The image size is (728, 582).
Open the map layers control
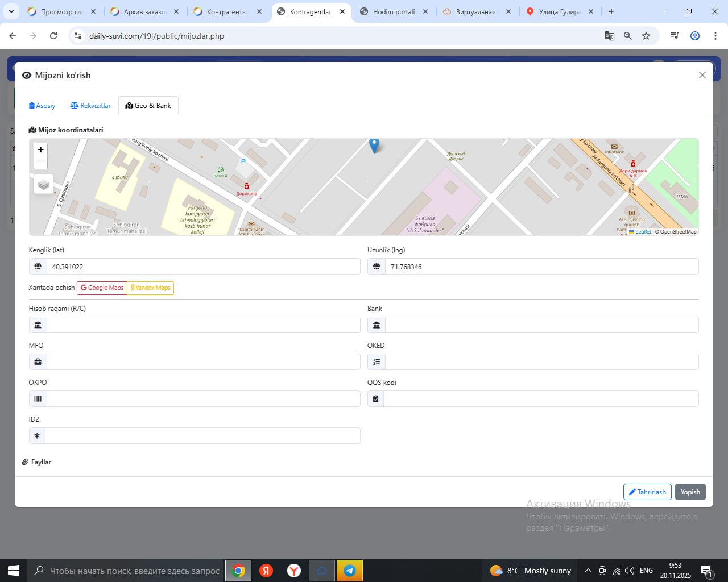(44, 184)
